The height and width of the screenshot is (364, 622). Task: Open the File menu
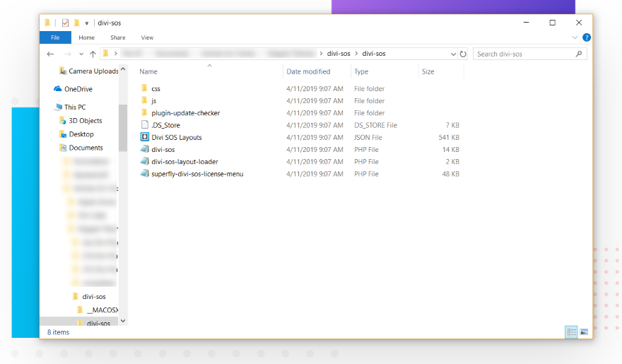tap(54, 37)
